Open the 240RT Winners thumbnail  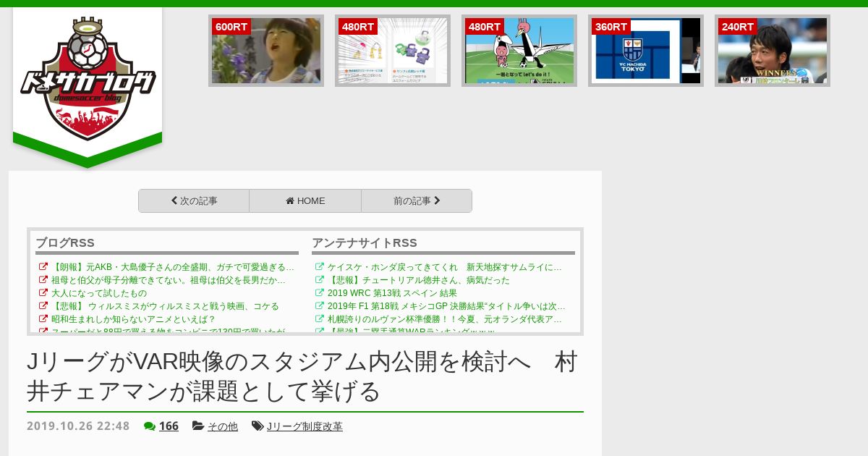(773, 51)
